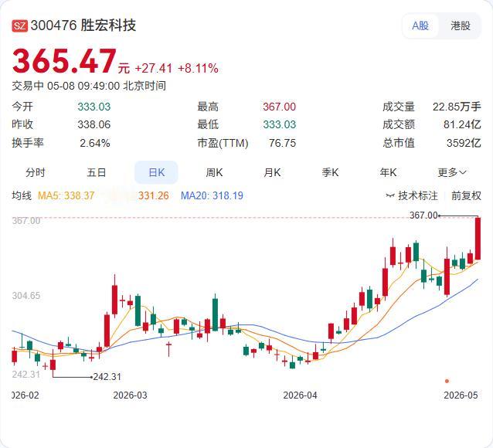Image resolution: width=493 pixels, height=448 pixels.
Task: Click the 304.65 price axis label
Action: [x=26, y=296]
